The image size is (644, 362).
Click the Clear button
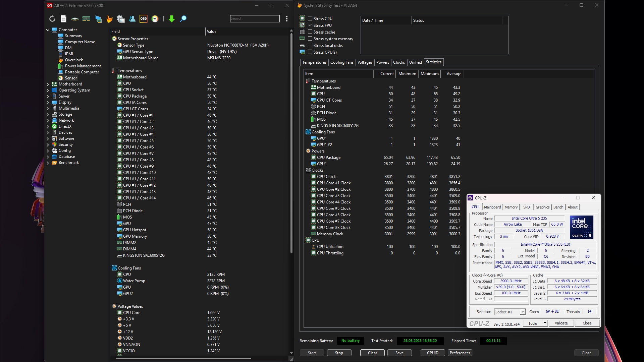coord(372,353)
